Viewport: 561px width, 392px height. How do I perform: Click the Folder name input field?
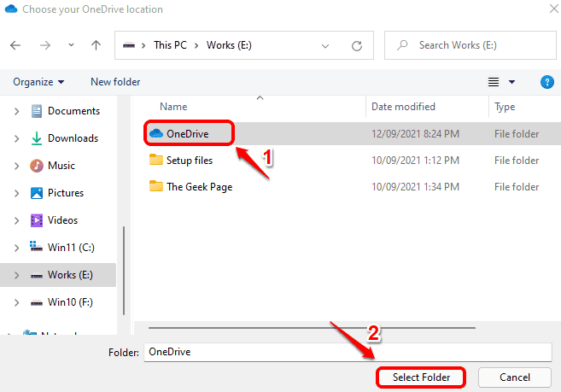pos(348,352)
